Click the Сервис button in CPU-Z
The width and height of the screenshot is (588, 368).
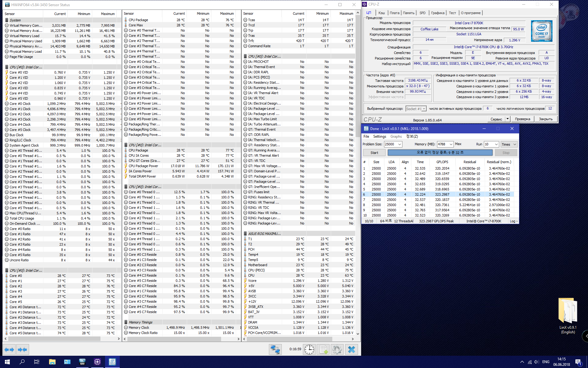click(x=496, y=119)
